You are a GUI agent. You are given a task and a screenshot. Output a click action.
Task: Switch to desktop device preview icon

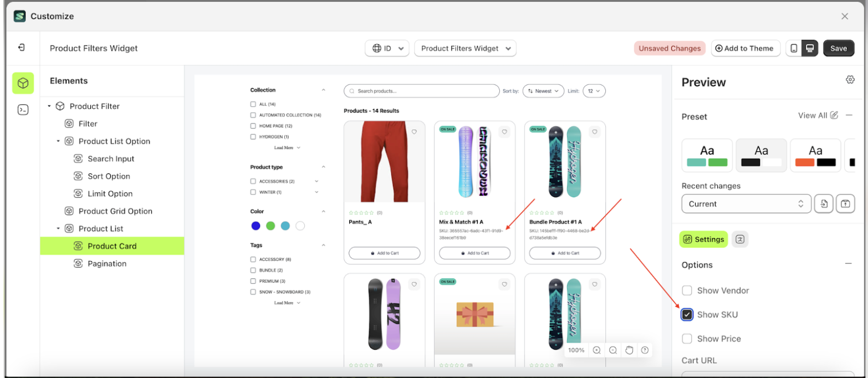tap(810, 48)
